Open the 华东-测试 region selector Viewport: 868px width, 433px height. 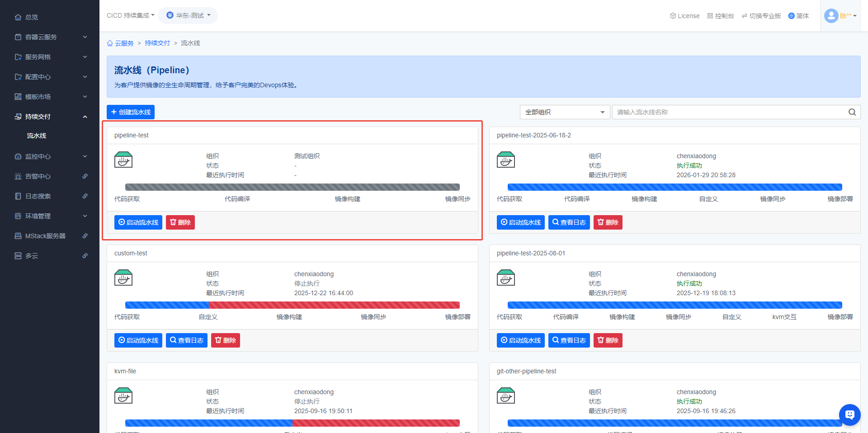click(x=188, y=15)
